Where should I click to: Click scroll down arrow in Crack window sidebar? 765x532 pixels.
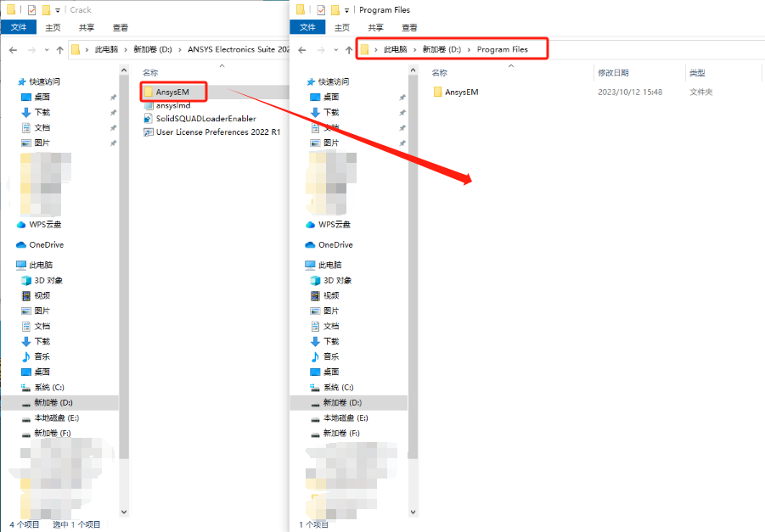coord(124,512)
